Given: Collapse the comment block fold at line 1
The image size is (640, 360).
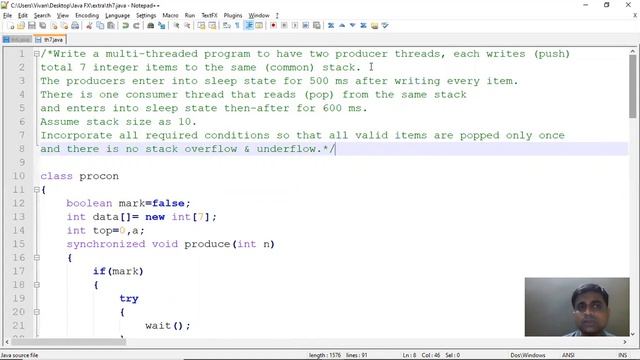Looking at the screenshot, I should tap(37, 54).
